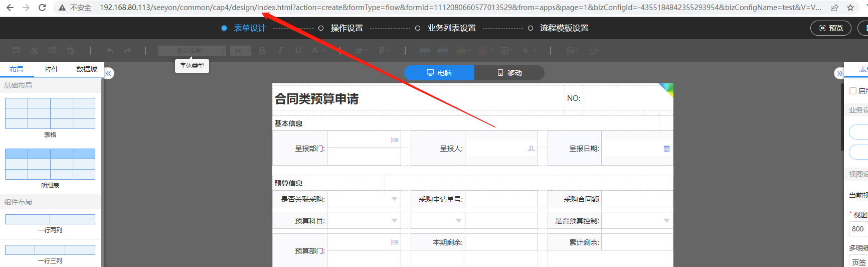Viewport: 868px width, 267px height.
Task: Open calendar picker in 呈报日期 field
Action: (666, 149)
